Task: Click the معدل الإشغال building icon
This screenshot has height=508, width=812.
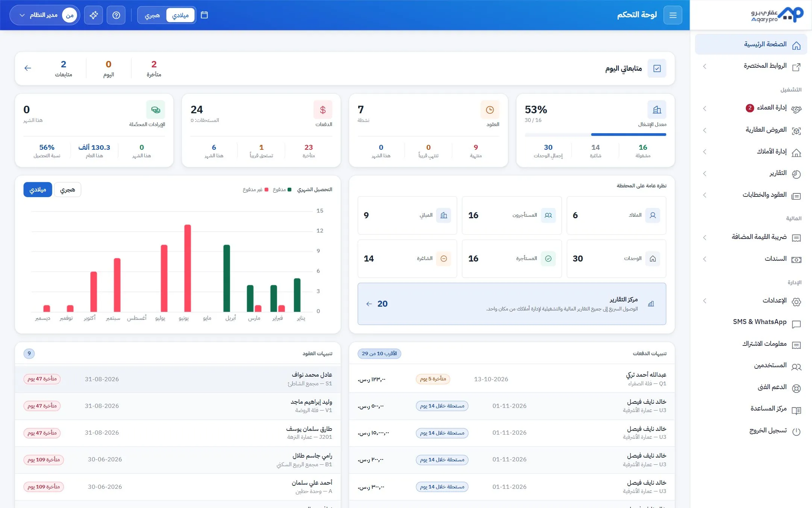Action: click(x=657, y=110)
